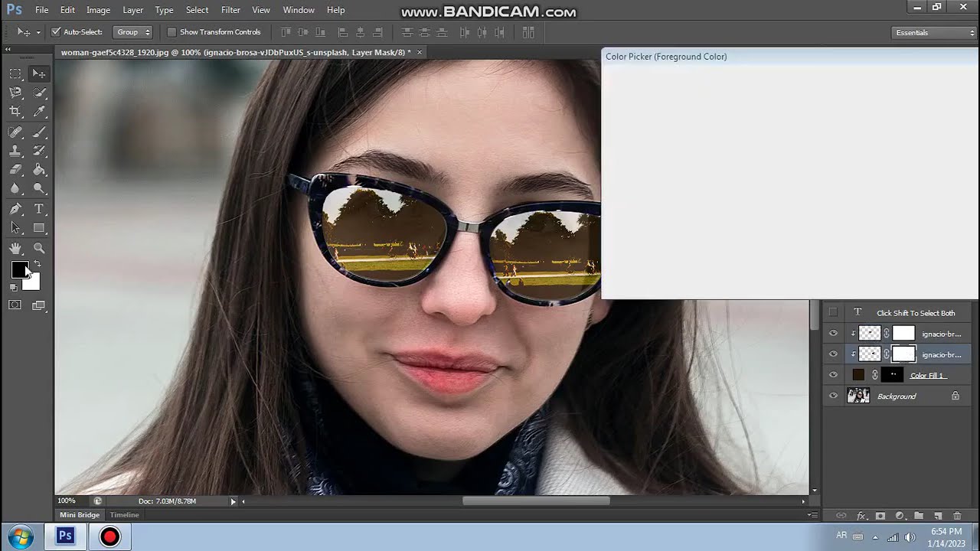Hide the Color Fill 1 layer

[833, 375]
